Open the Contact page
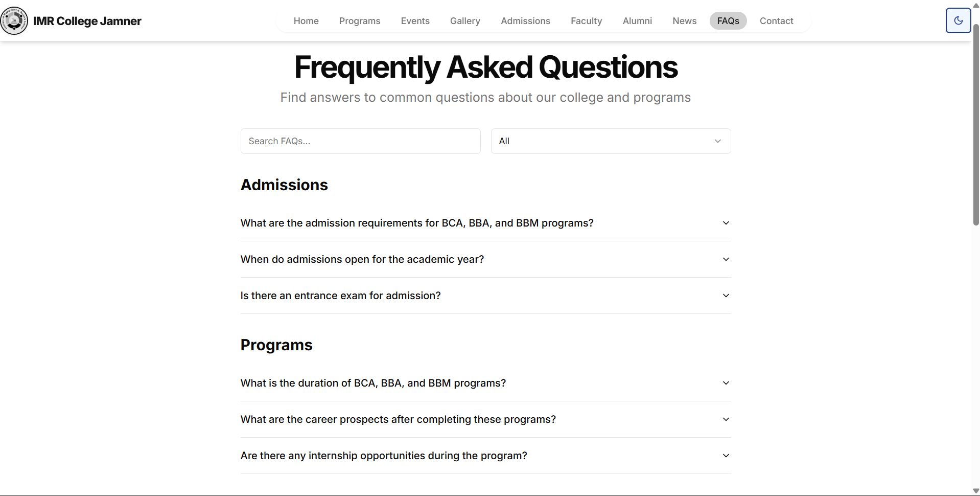Image resolution: width=980 pixels, height=496 pixels. (776, 21)
